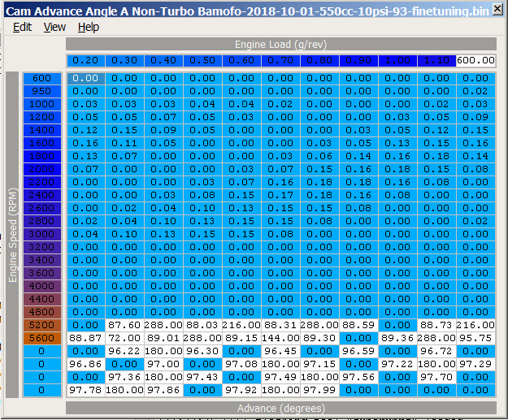508x420 pixels.
Task: Click the cell with value 96.86
Action: [x=85, y=364]
